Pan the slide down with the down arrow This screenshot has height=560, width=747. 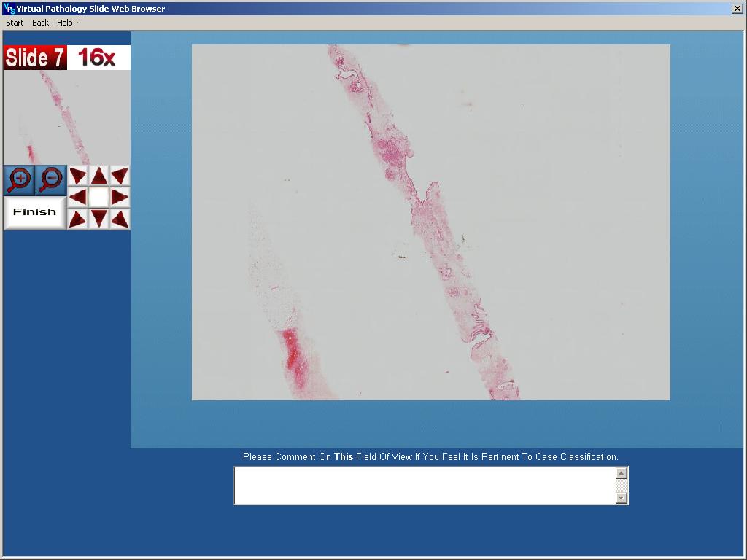[x=99, y=218]
